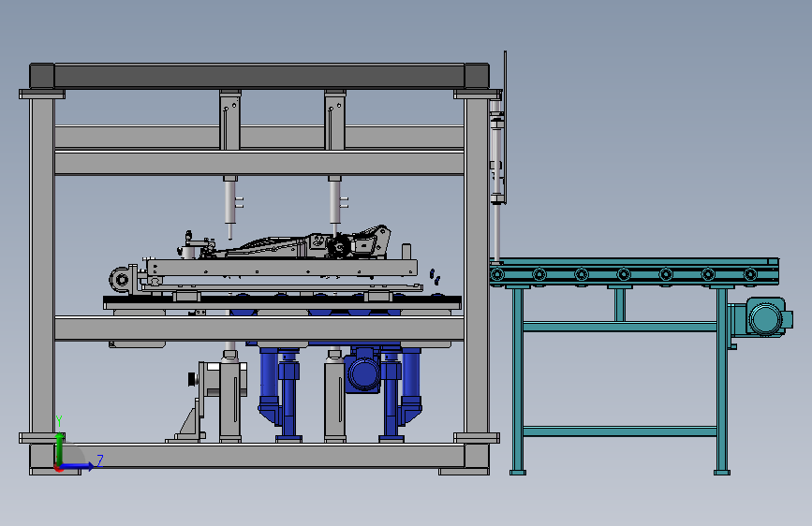Select the right hanger bracket below top beam
The width and height of the screenshot is (812, 526).
[x=335, y=120]
